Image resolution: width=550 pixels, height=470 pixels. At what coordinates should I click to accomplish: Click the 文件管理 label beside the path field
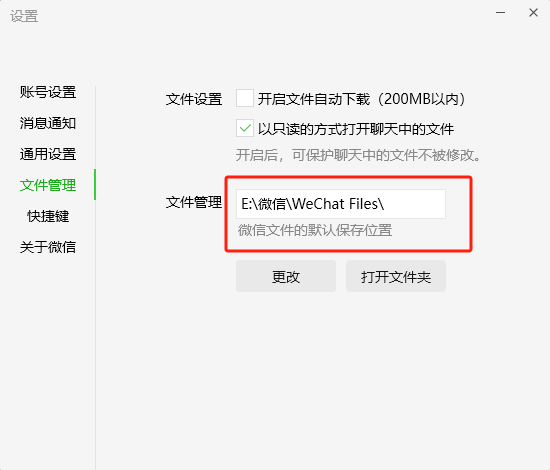(x=194, y=202)
